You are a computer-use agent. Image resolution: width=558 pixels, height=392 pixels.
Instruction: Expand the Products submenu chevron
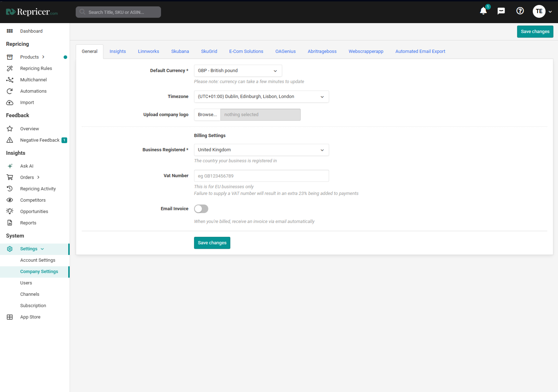coord(43,57)
